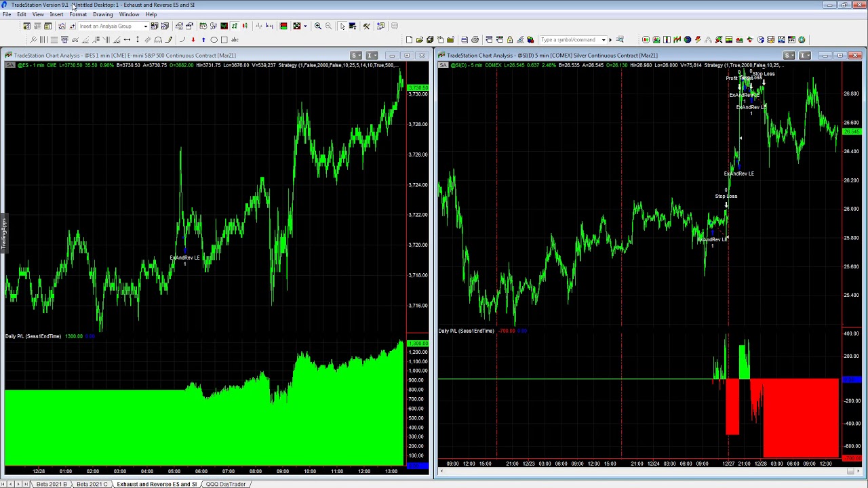The height and width of the screenshot is (488, 868).
Task: Click Daily P/L label in ES chart
Action: (33, 336)
